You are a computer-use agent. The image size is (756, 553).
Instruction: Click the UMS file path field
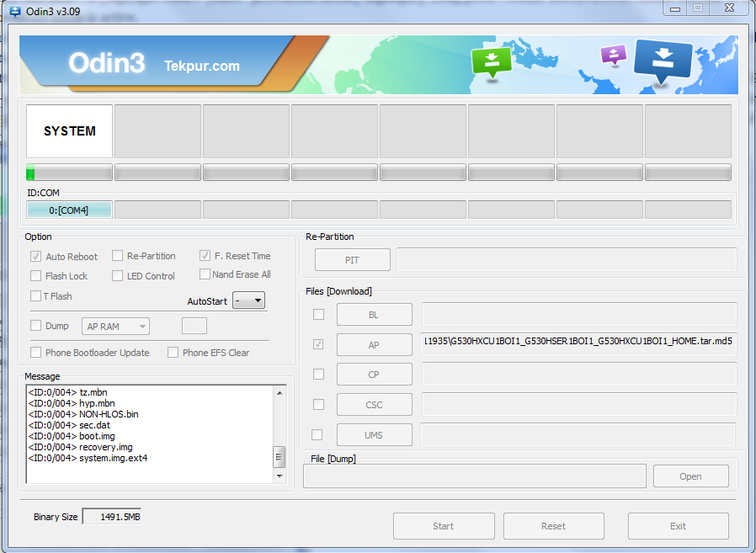pyautogui.click(x=578, y=434)
